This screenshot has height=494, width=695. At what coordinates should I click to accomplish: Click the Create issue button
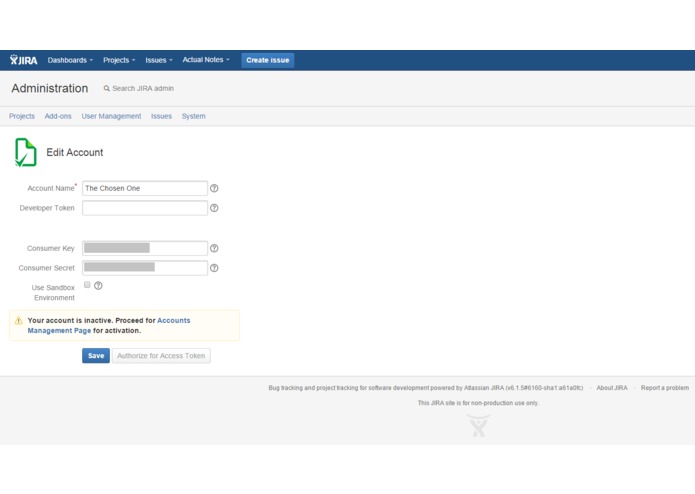tap(268, 60)
